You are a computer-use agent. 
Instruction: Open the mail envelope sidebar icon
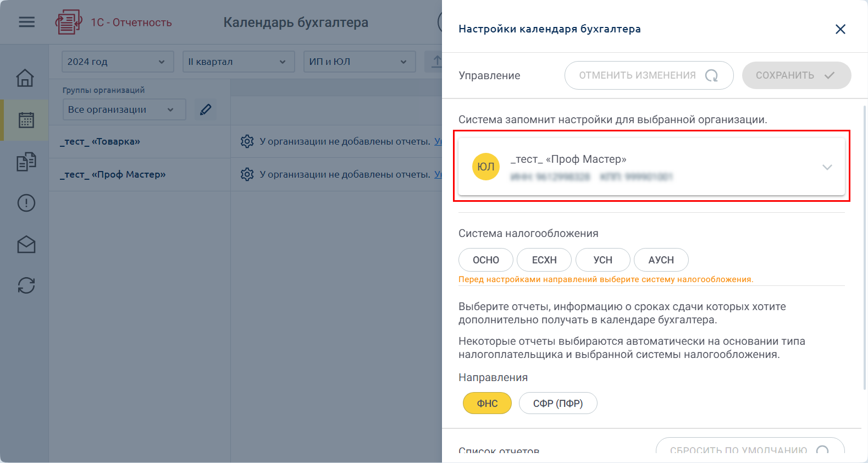point(26,245)
